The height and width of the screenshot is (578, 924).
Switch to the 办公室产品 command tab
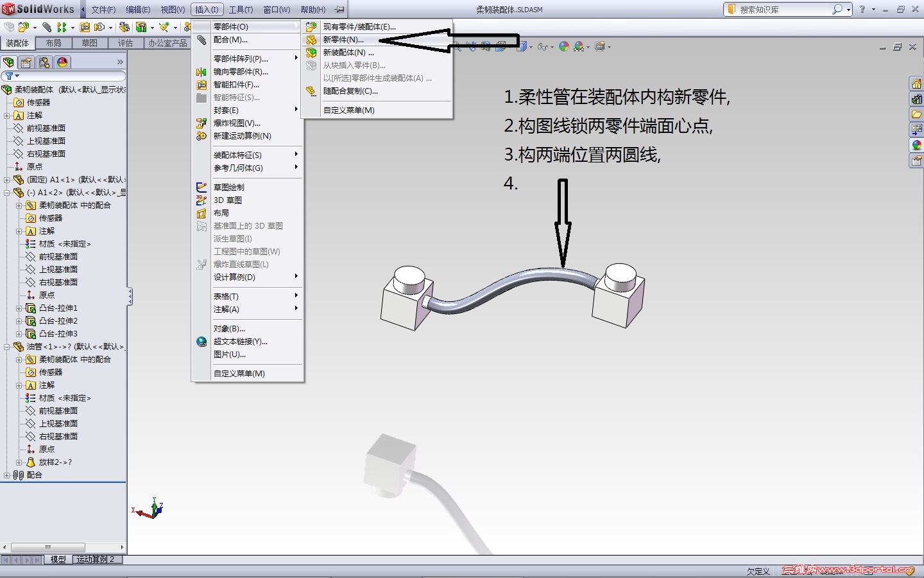pyautogui.click(x=167, y=43)
